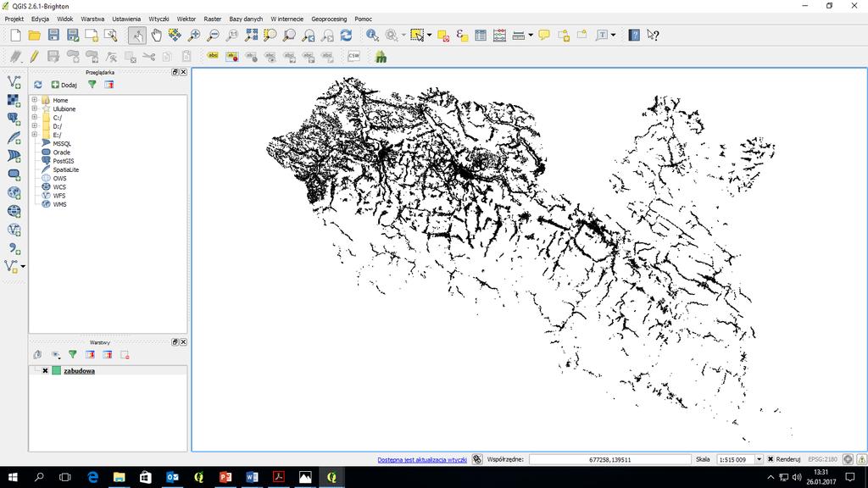Viewport: 868px width, 488px height.
Task: Open the Raster menu
Action: pos(213,19)
